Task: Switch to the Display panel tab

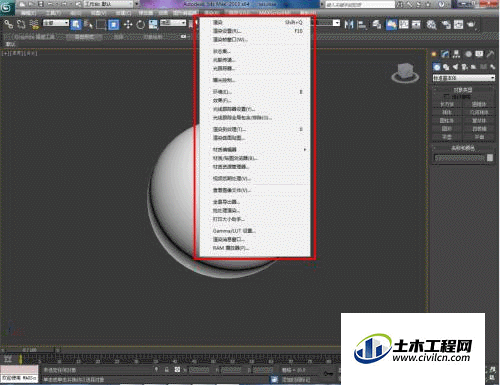Action: [x=479, y=54]
